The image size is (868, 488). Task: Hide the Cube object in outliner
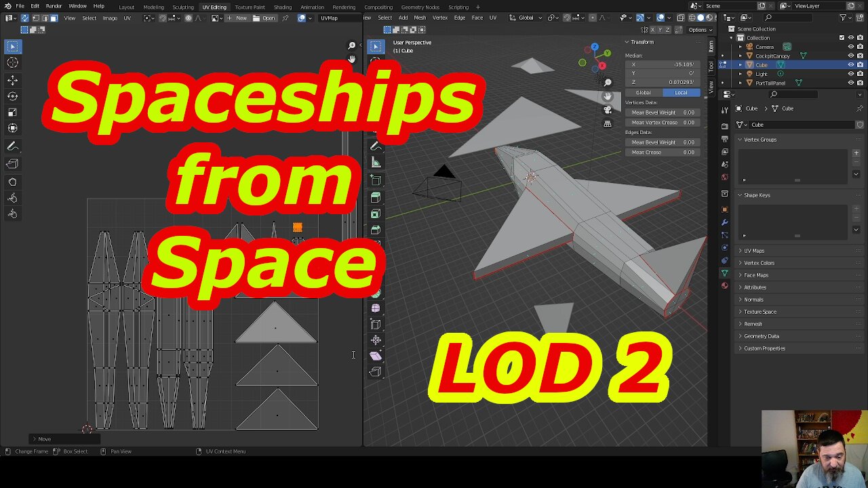click(851, 65)
